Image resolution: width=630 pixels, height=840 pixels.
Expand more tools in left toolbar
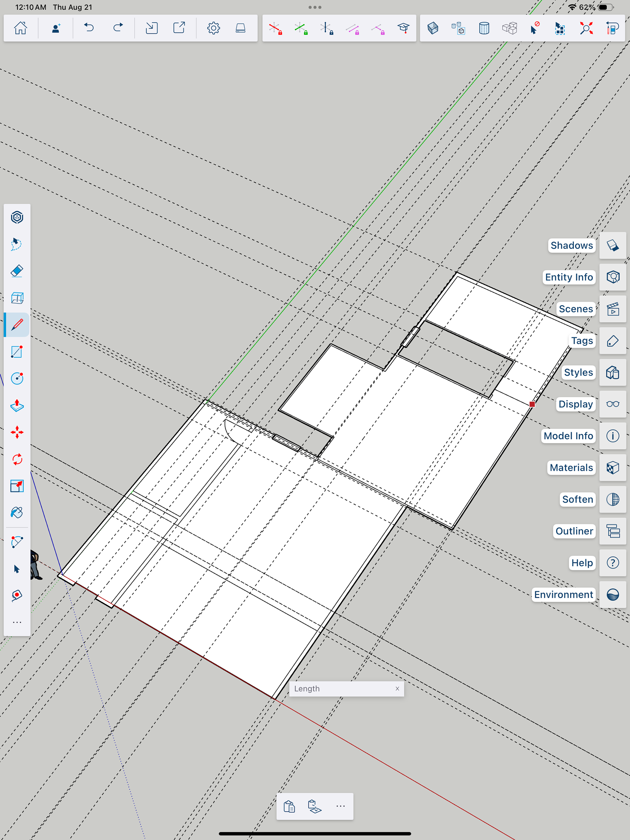tap(17, 622)
